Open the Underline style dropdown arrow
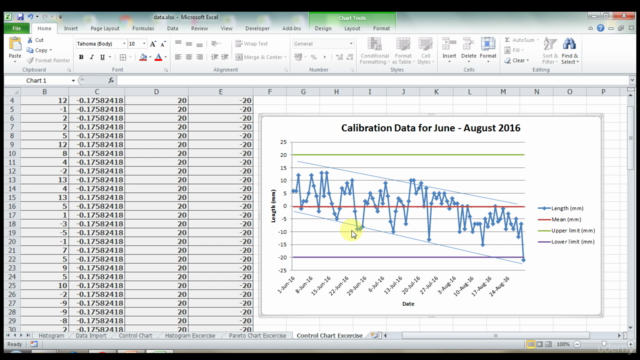The height and width of the screenshot is (360, 640). coord(110,57)
